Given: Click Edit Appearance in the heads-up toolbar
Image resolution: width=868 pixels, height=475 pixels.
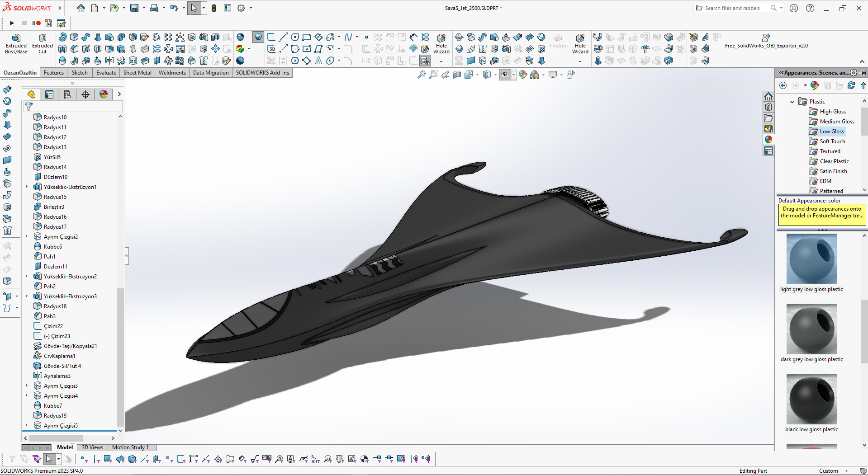Looking at the screenshot, I should 522,75.
